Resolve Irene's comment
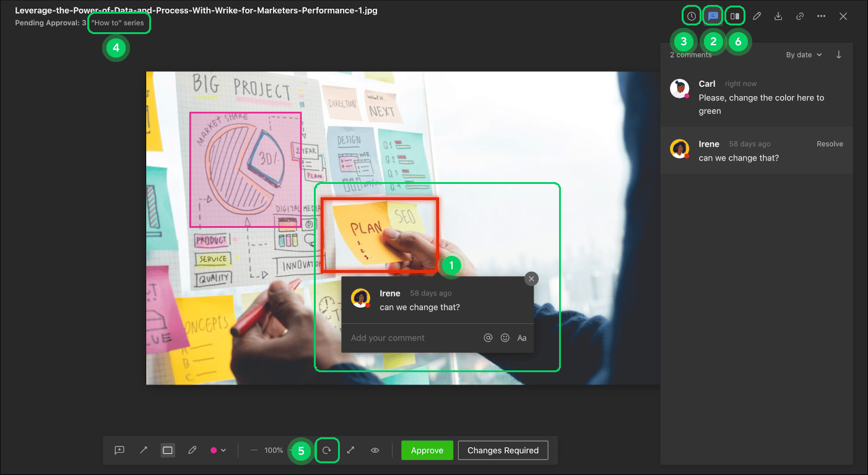Image resolution: width=868 pixels, height=475 pixels. pyautogui.click(x=830, y=143)
